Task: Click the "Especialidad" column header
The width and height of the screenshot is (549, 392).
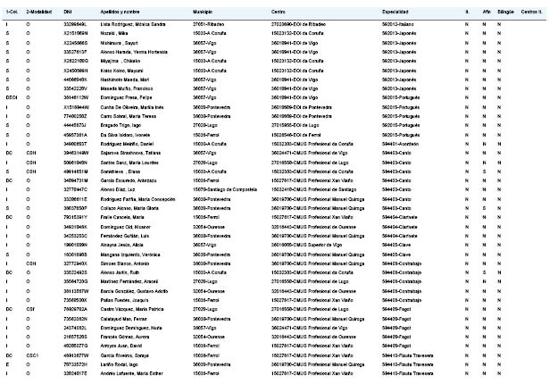Action: point(395,12)
